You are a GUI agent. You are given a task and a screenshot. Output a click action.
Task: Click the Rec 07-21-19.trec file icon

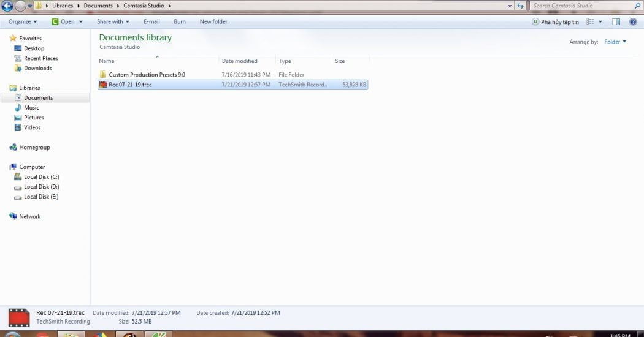(x=102, y=85)
